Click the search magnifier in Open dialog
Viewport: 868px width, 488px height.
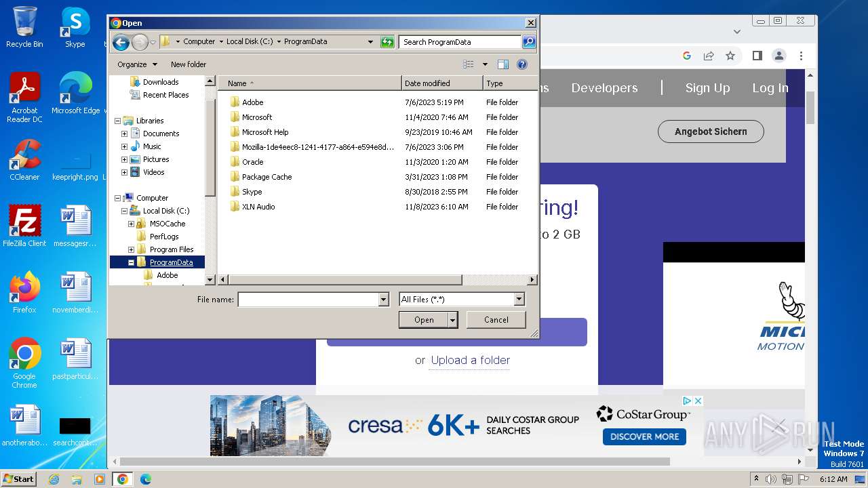point(529,42)
